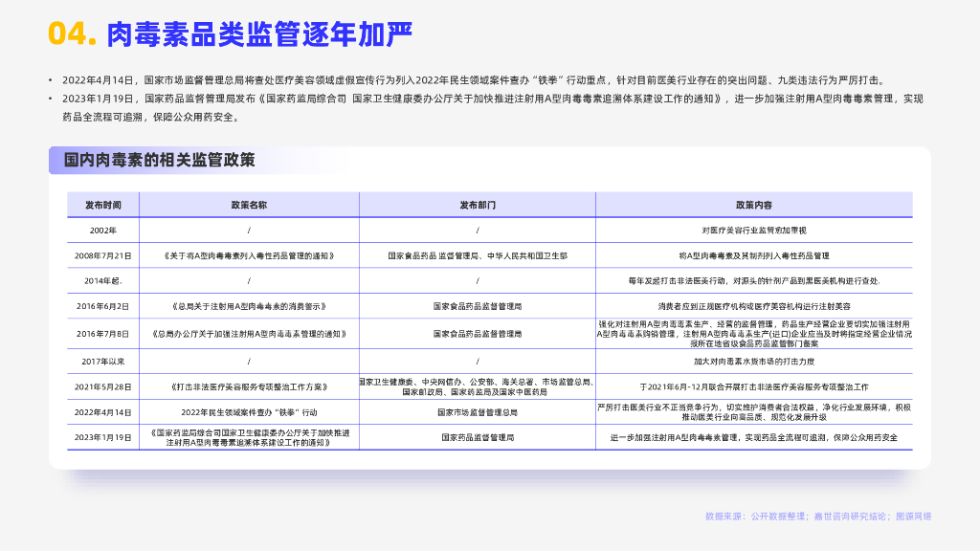980x551 pixels.
Task: Click the "发布部门" column header
Action: (x=477, y=206)
